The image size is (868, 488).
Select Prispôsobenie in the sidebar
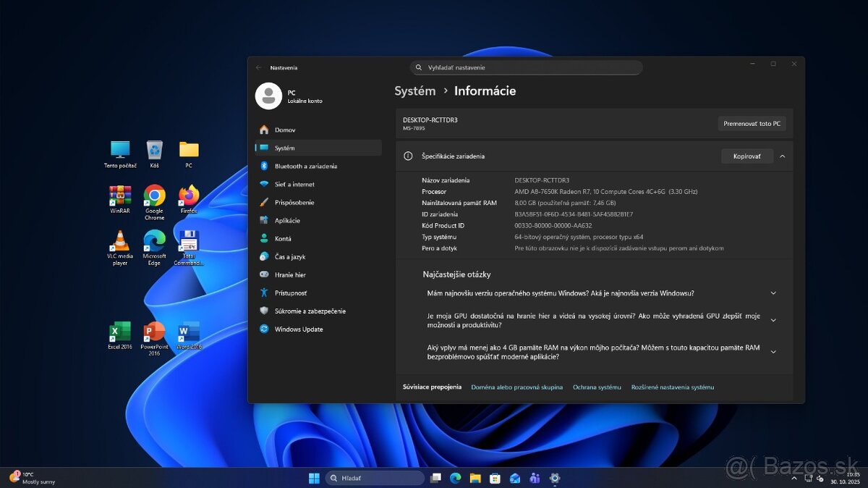pyautogui.click(x=295, y=202)
